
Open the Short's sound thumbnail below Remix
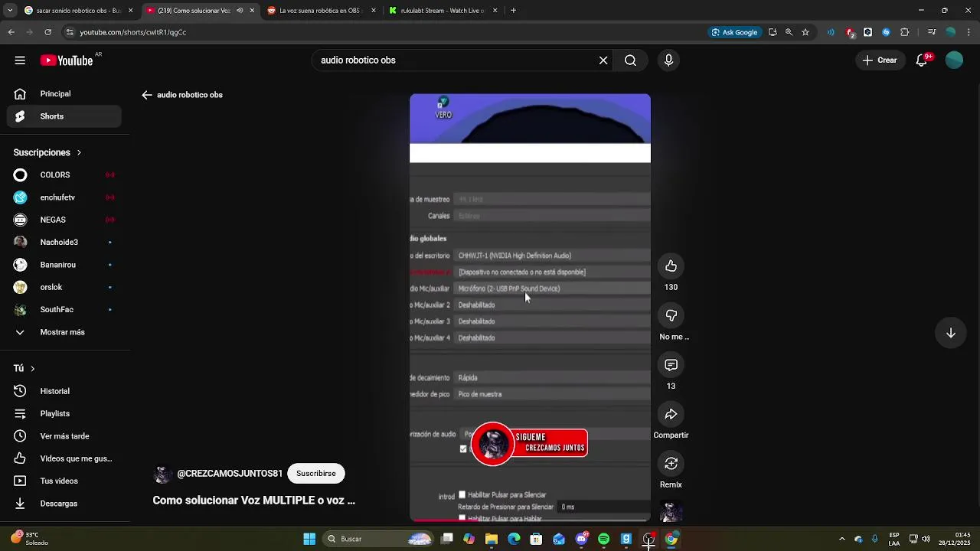[671, 511]
